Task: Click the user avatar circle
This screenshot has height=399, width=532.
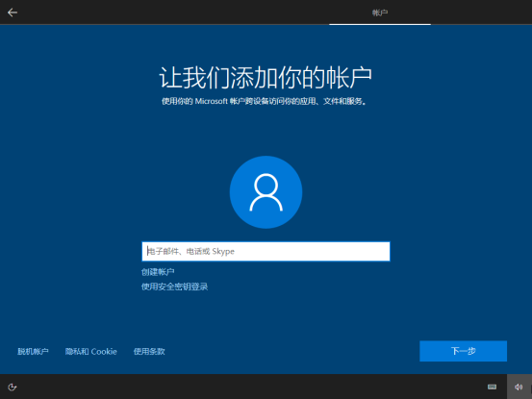Action: (x=266, y=192)
